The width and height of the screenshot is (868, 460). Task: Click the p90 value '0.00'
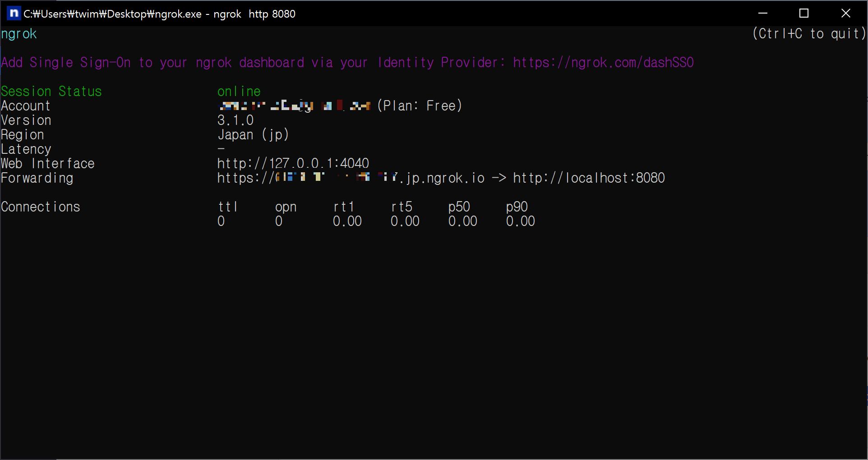coord(521,221)
